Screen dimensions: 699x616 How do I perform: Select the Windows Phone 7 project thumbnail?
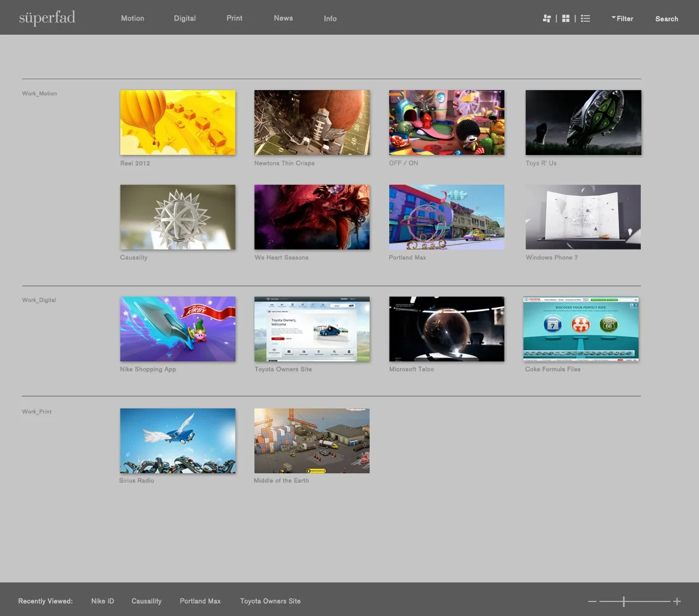[583, 217]
